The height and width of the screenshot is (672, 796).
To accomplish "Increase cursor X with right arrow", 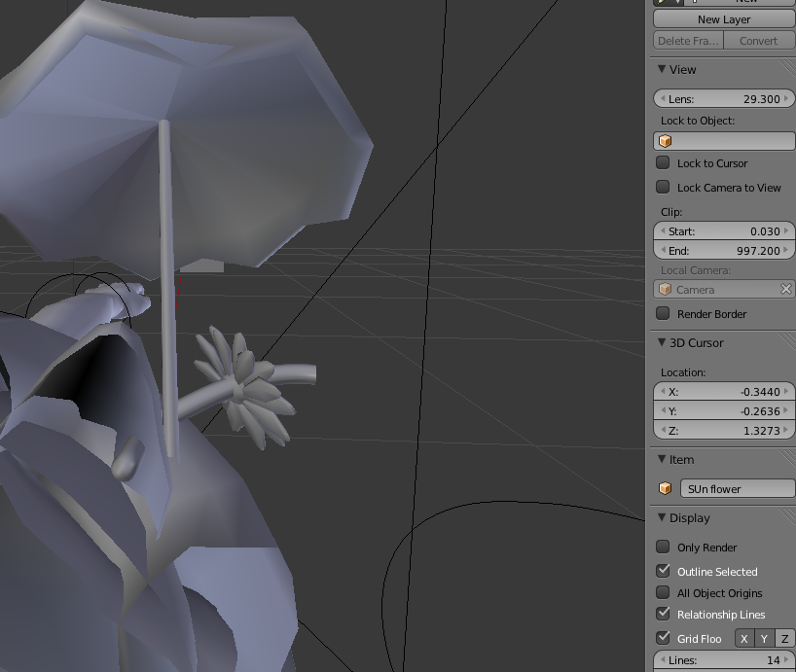I will (x=786, y=392).
